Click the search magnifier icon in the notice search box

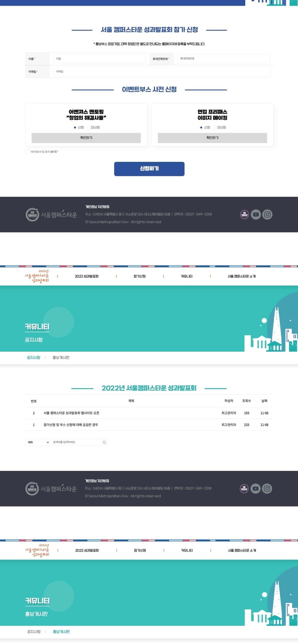[x=104, y=442]
